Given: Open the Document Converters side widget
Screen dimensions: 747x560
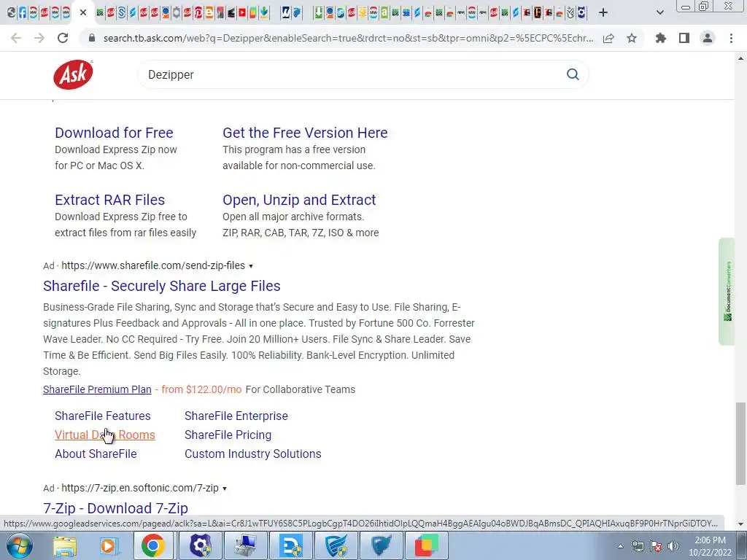Looking at the screenshot, I should pyautogui.click(x=727, y=292).
